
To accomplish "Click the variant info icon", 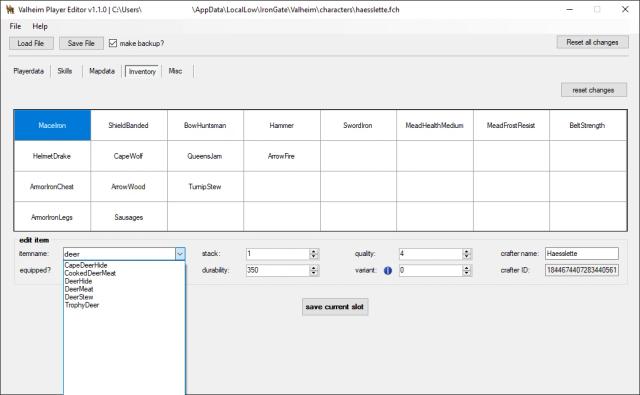I will pyautogui.click(x=387, y=270).
